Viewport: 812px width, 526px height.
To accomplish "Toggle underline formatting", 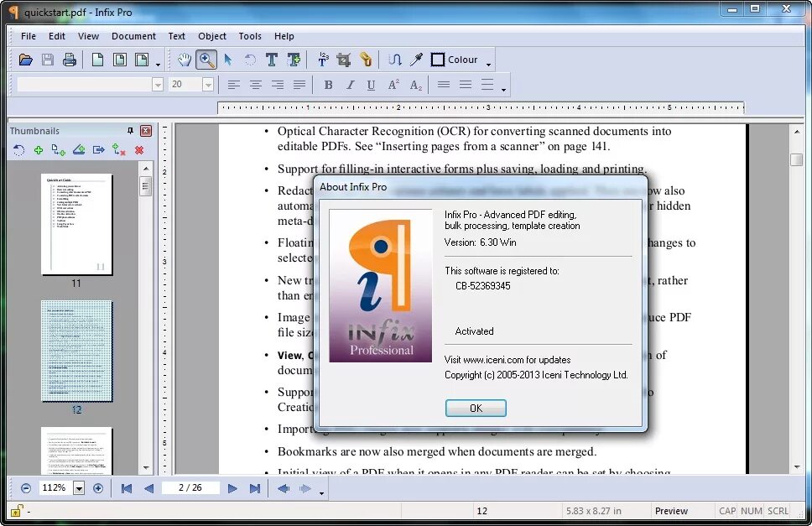I will tap(371, 85).
